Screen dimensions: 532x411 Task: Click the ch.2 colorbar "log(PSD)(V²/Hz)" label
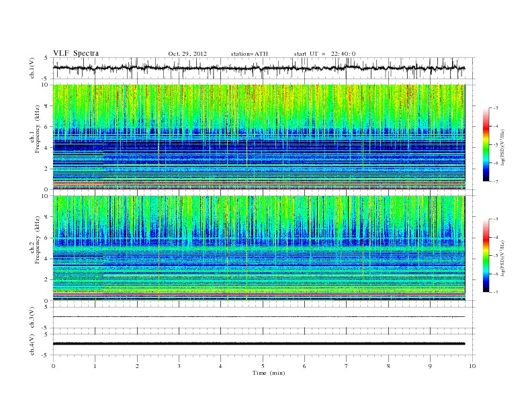504,258
